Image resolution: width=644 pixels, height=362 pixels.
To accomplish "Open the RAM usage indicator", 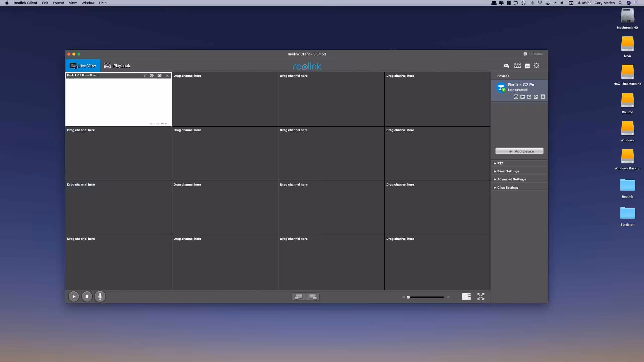I will (x=517, y=66).
